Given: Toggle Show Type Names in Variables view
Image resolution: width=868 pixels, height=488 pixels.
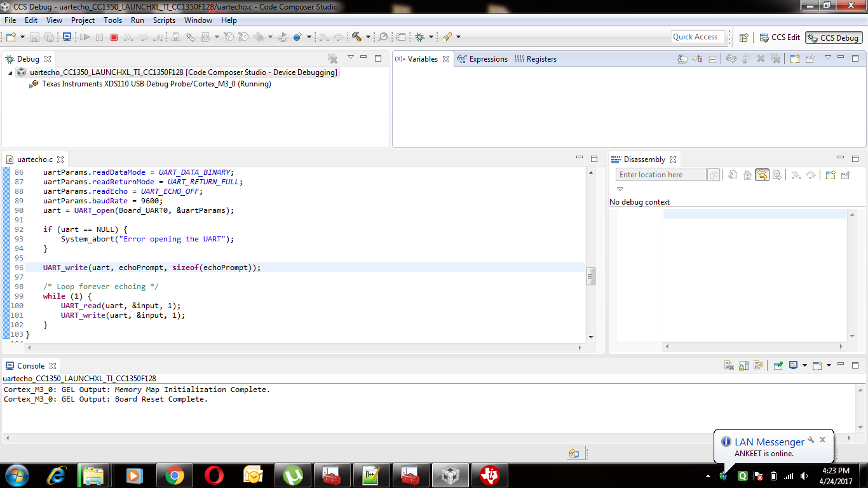Looking at the screenshot, I should tap(682, 59).
